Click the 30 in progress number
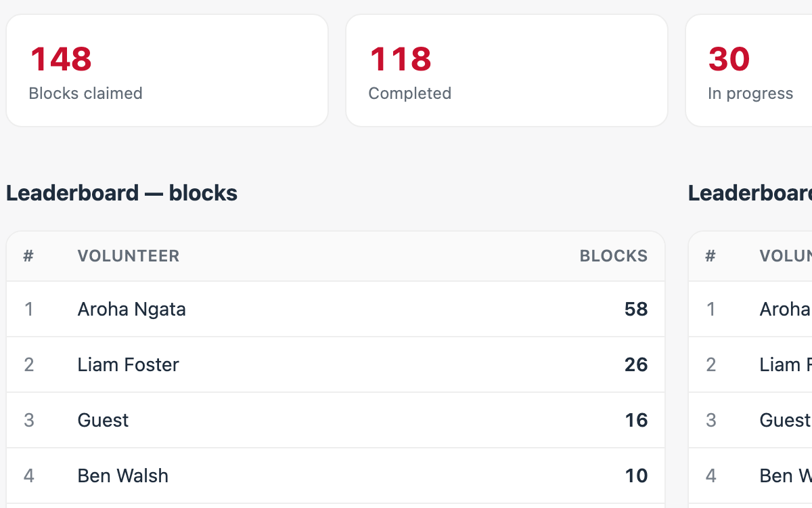This screenshot has height=508, width=812. [729, 59]
